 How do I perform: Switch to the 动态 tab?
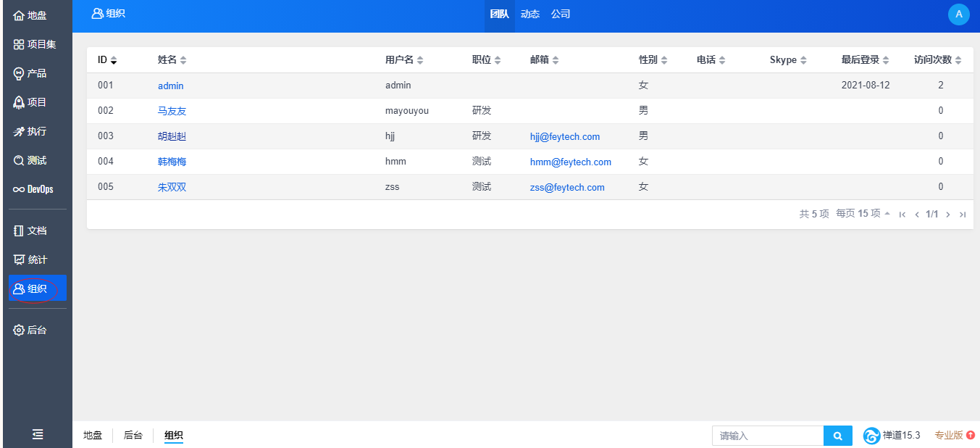(530, 14)
